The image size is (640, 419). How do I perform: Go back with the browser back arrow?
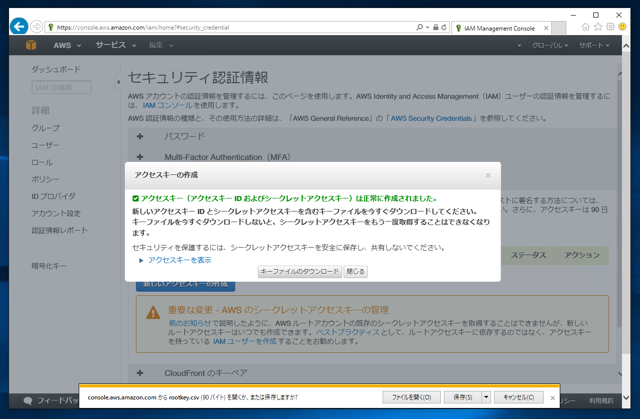[x=19, y=27]
